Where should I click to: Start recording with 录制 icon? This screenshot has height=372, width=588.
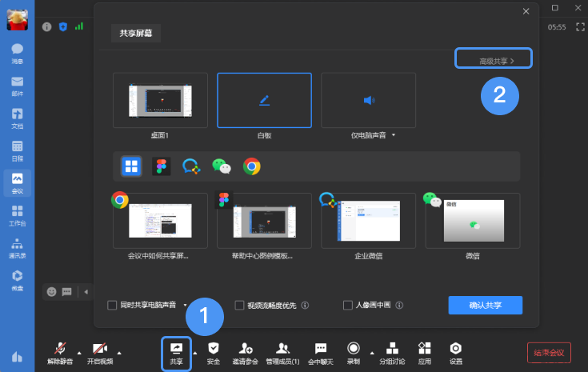pos(354,348)
